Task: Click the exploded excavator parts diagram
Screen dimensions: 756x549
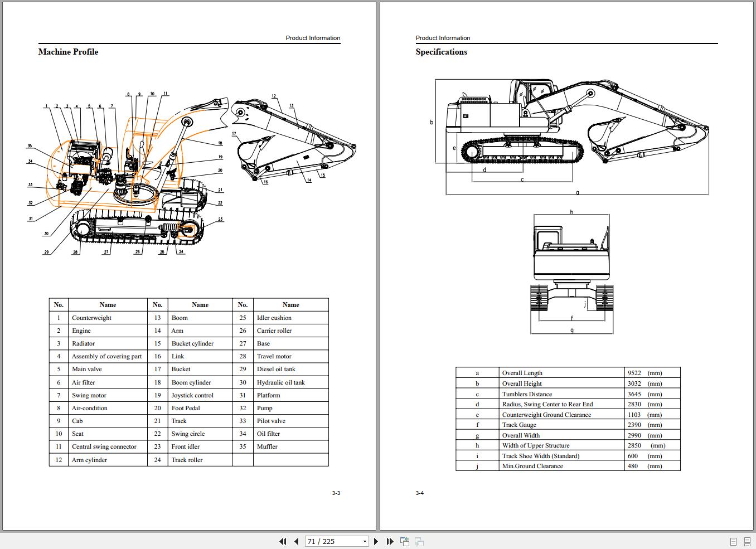Action: (x=191, y=174)
